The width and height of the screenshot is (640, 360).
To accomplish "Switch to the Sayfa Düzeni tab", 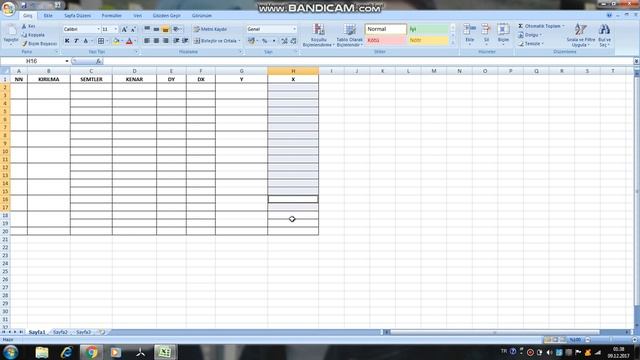I will [78, 16].
